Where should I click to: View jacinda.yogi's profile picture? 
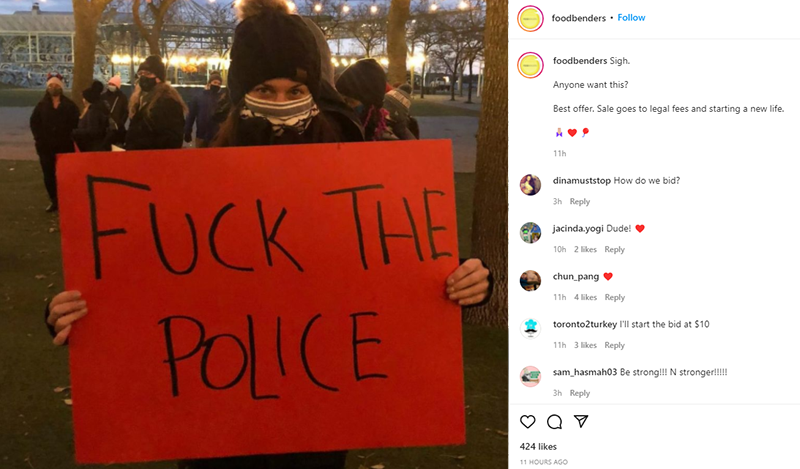click(530, 232)
